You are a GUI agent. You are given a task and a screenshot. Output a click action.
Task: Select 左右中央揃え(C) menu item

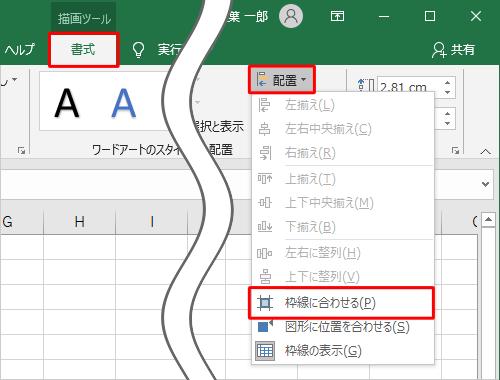pyautogui.click(x=343, y=129)
